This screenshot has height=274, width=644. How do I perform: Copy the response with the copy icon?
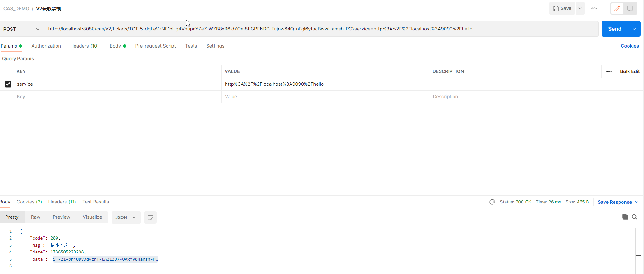tap(625, 217)
